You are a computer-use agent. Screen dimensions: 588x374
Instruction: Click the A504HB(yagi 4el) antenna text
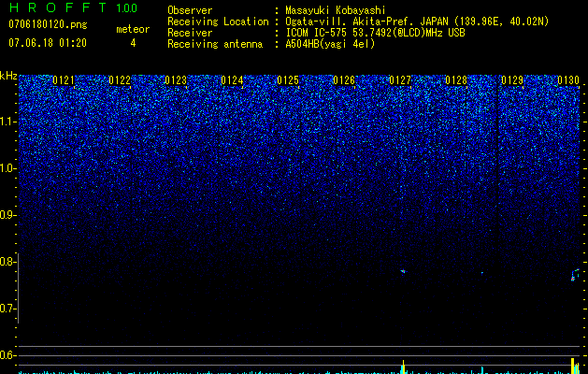(x=330, y=44)
